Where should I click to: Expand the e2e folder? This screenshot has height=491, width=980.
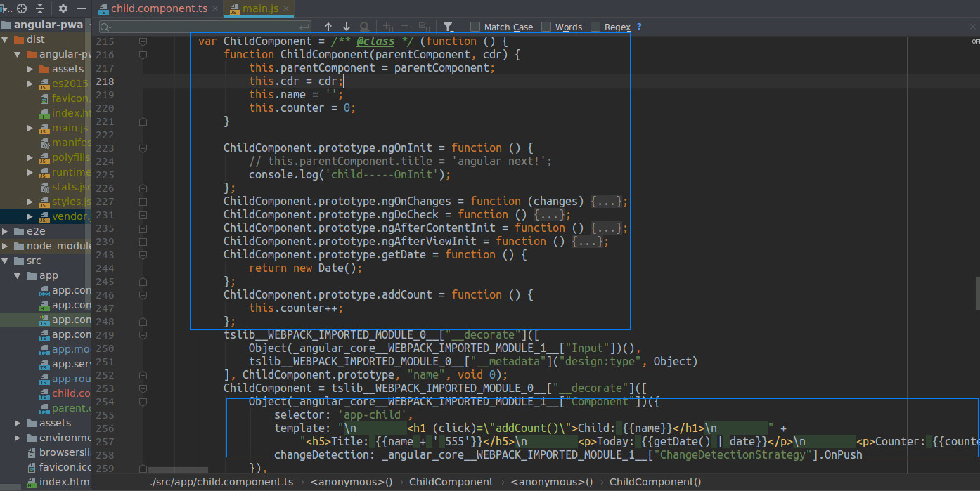click(x=5, y=231)
